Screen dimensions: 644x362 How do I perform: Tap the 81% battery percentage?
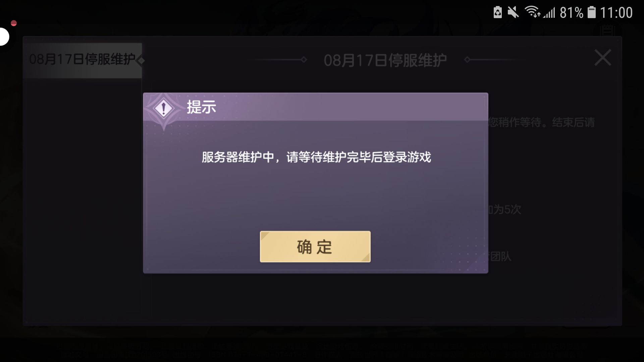[x=571, y=13]
